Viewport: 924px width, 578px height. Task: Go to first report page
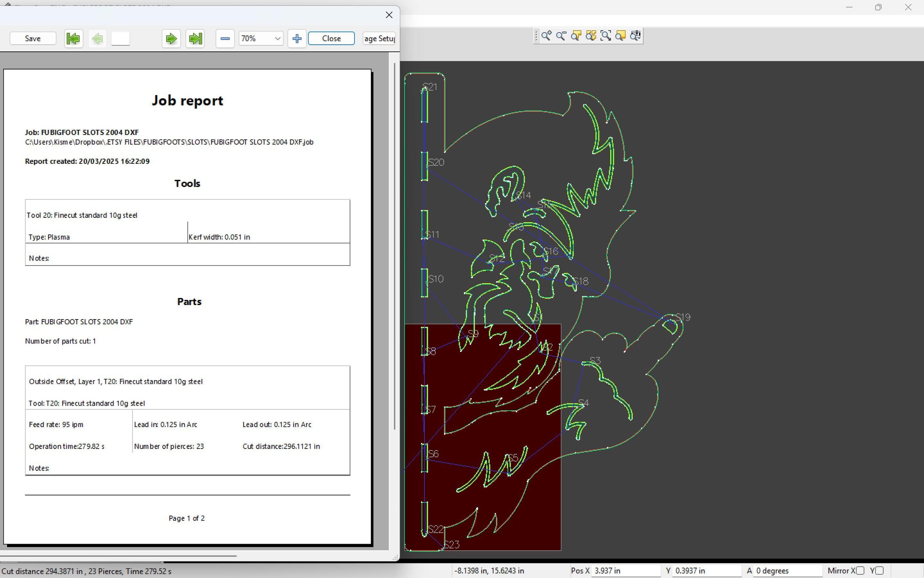(x=73, y=38)
